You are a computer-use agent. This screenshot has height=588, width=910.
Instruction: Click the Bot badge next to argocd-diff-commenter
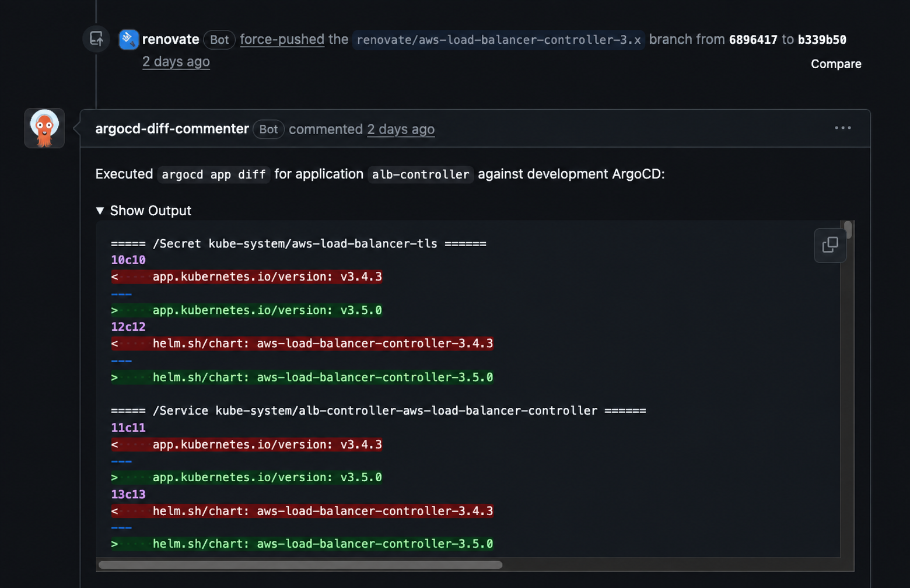pyautogui.click(x=268, y=129)
